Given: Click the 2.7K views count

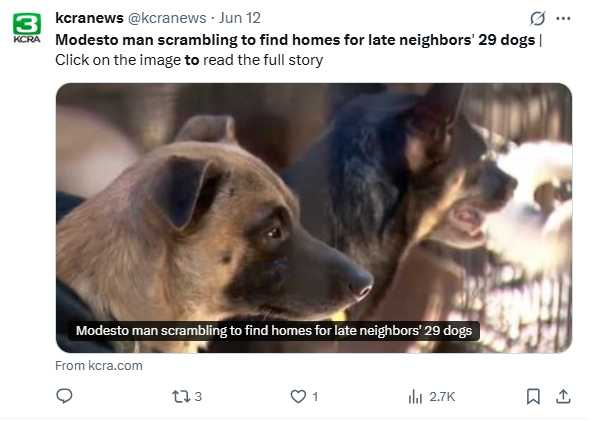Looking at the screenshot, I should click(x=442, y=397).
